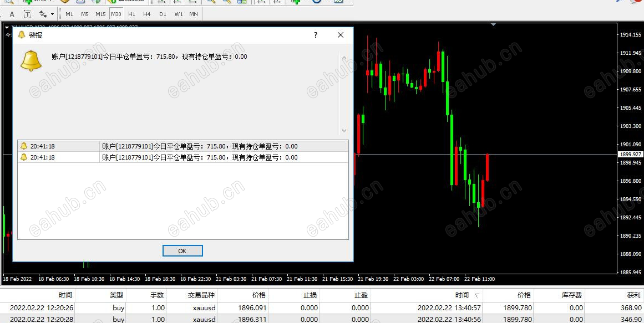Click the alert message scrollbar up arrow

[344, 59]
